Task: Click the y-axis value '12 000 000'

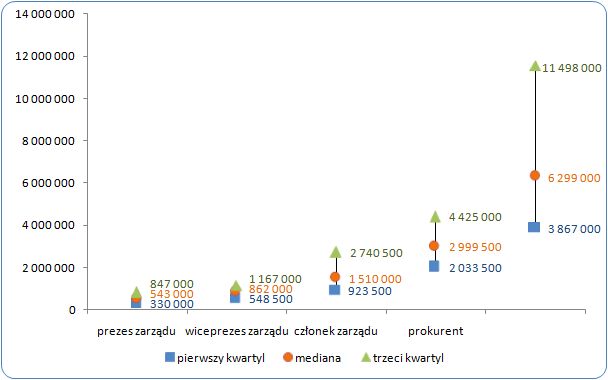Action: (x=45, y=57)
